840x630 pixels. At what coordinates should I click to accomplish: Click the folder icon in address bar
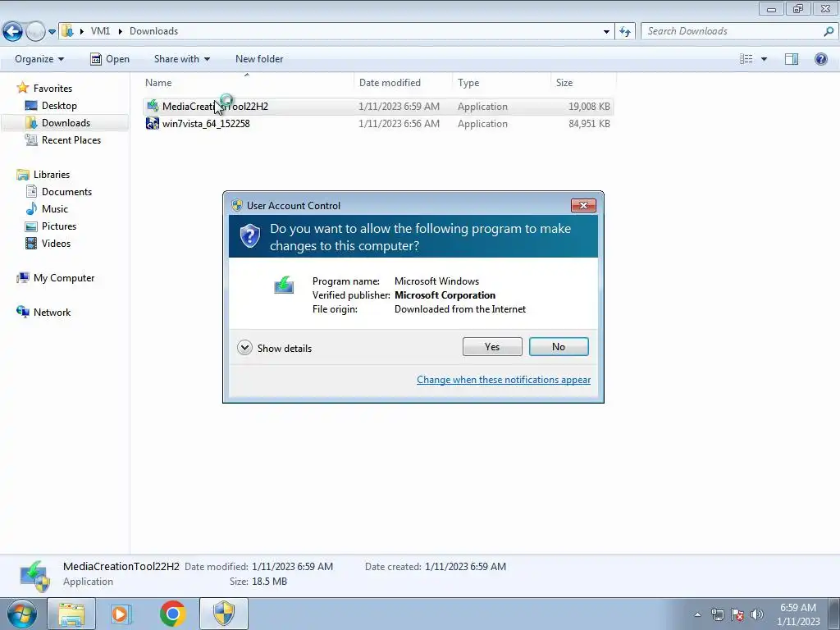pyautogui.click(x=67, y=31)
